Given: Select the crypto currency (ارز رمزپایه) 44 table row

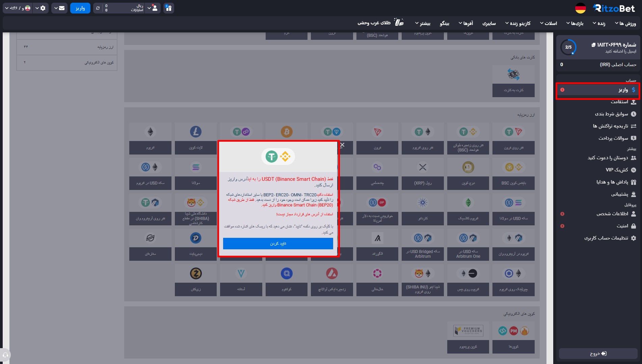Looking at the screenshot, I should [x=67, y=47].
